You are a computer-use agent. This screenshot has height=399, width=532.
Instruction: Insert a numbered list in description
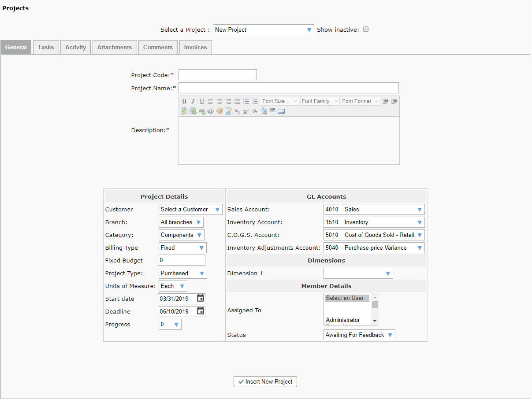[x=246, y=101]
